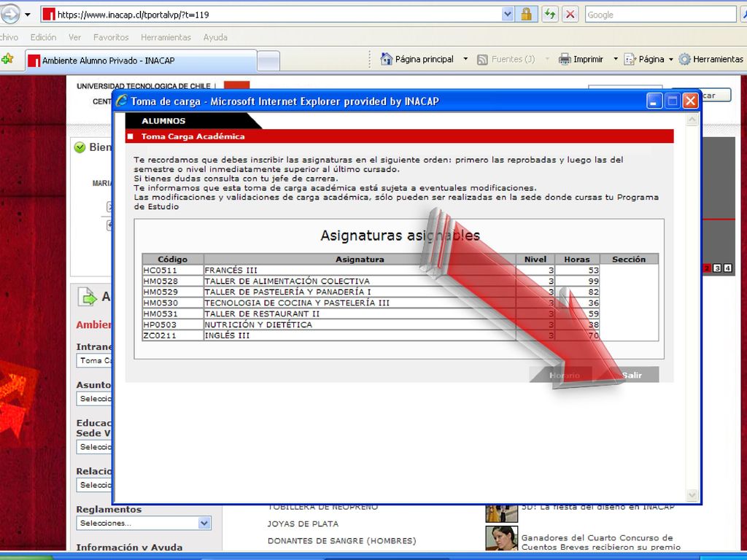Click the Página principal home icon
This screenshot has width=747, height=560.
point(387,59)
